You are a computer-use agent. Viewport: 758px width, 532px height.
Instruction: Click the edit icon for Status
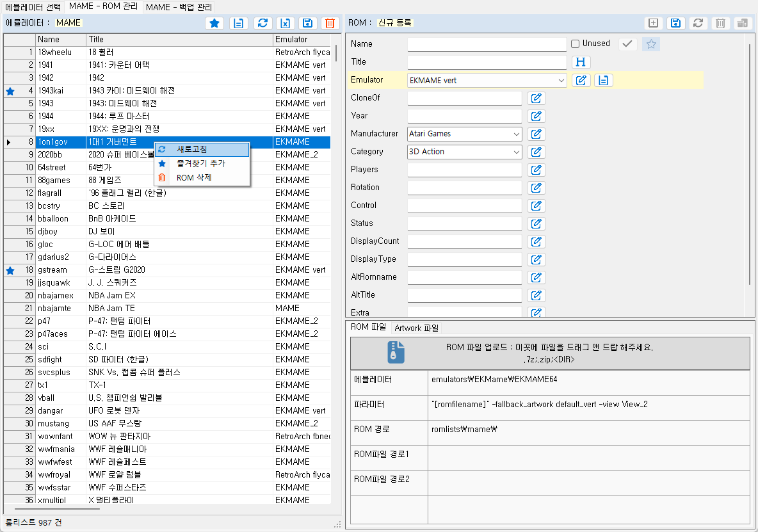tap(536, 223)
